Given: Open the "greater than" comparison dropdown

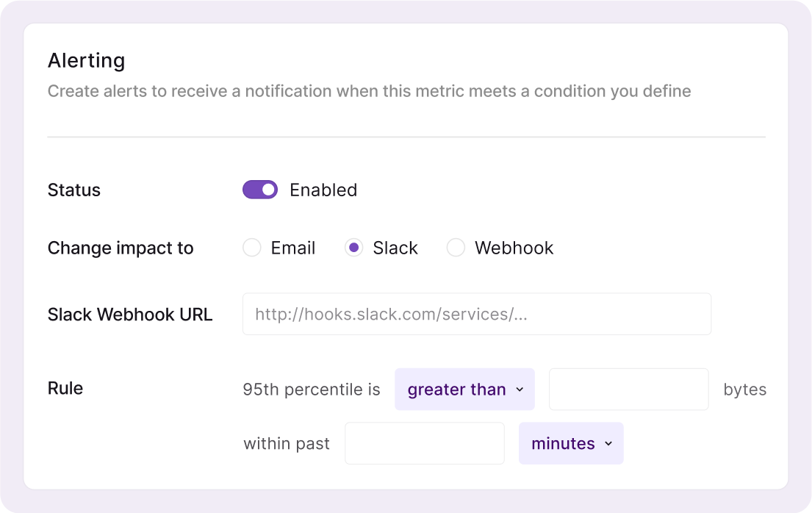Looking at the screenshot, I should click(464, 390).
